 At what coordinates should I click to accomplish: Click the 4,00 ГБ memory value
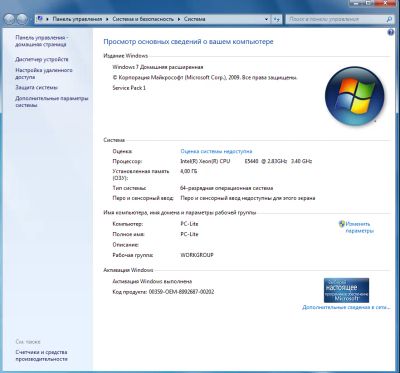tap(189, 171)
